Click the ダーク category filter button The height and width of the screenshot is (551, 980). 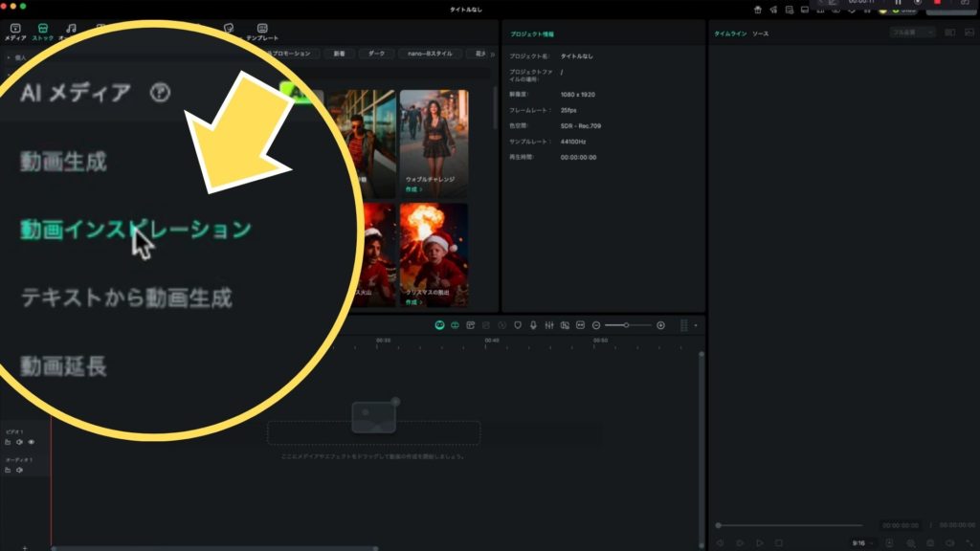[376, 54]
